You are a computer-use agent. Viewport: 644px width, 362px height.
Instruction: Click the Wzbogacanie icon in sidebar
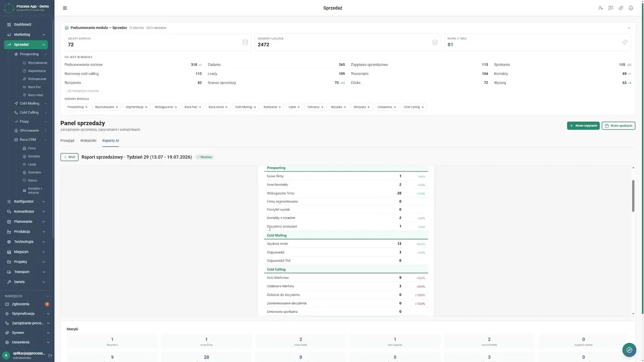pyautogui.click(x=25, y=79)
